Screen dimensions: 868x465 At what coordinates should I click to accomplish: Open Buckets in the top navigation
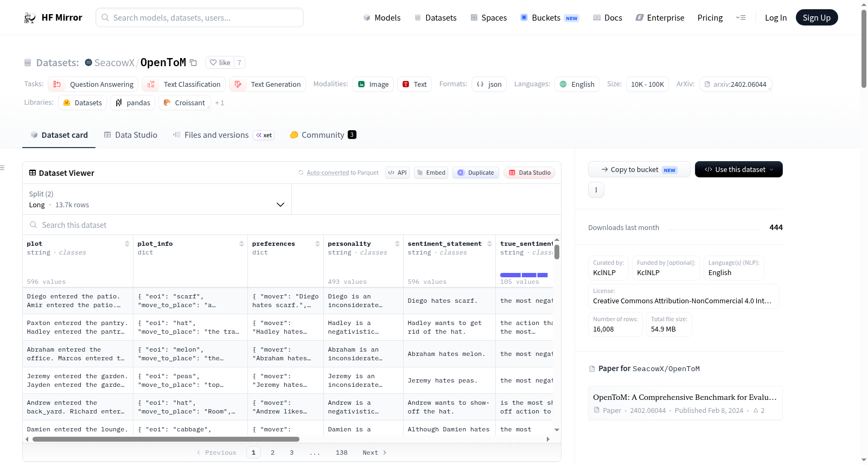click(550, 18)
